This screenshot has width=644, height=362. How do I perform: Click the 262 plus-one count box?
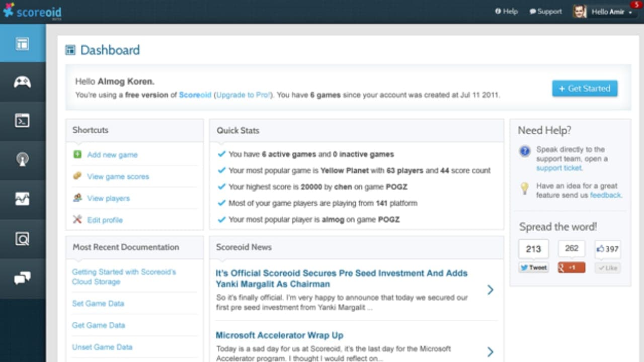point(572,248)
